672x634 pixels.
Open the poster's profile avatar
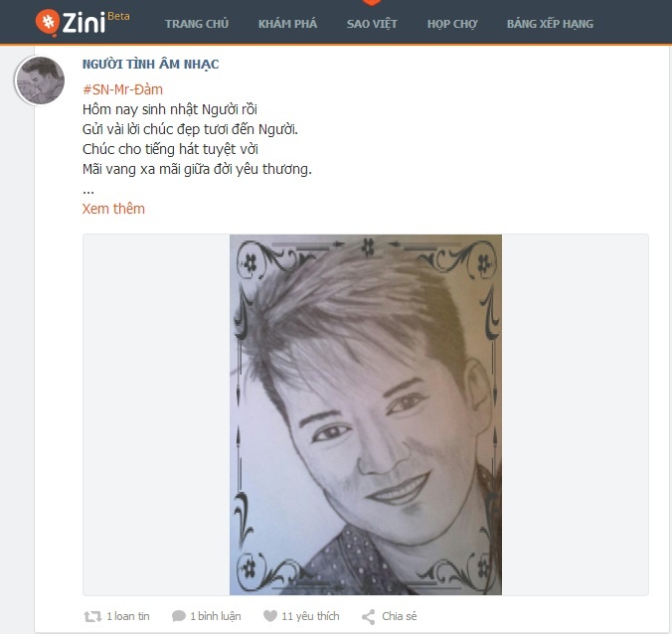tap(40, 80)
